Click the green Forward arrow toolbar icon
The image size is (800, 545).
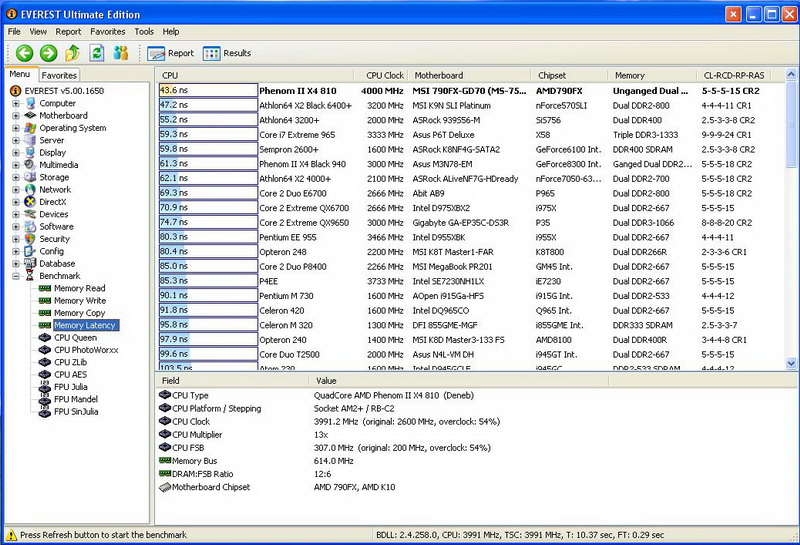coord(48,53)
